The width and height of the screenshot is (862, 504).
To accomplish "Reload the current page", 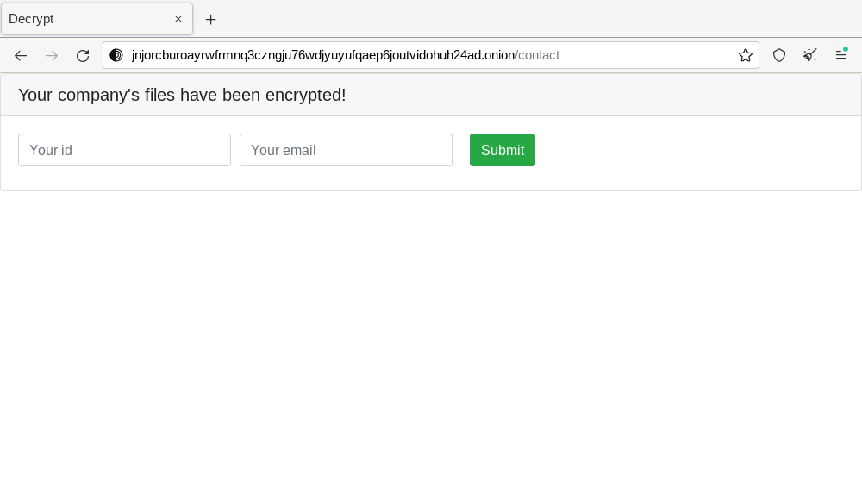I will 83,55.
